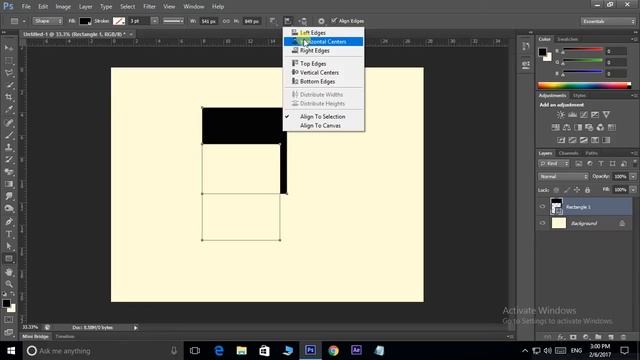The height and width of the screenshot is (360, 640).
Task: Add a Curves adjustment
Action: click(584, 115)
